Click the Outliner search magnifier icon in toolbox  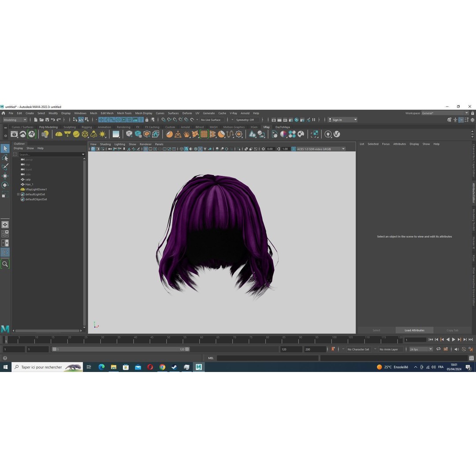pyautogui.click(x=5, y=264)
